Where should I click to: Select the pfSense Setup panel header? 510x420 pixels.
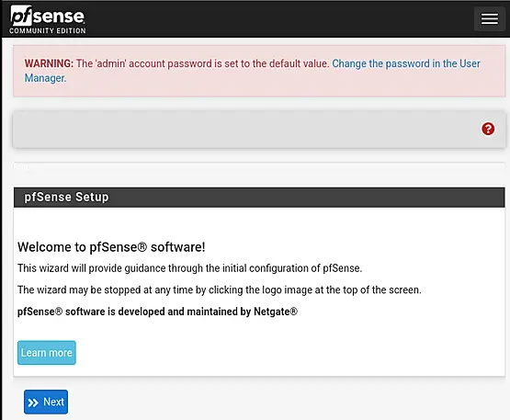pos(259,198)
